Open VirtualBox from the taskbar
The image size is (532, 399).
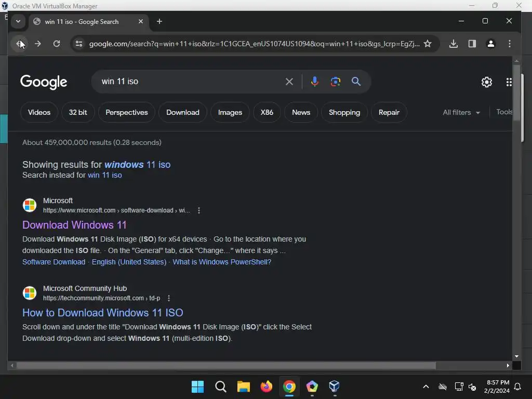[x=334, y=387]
